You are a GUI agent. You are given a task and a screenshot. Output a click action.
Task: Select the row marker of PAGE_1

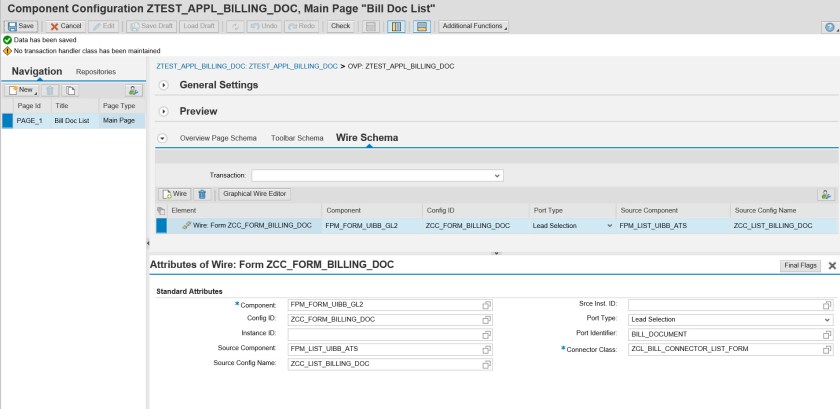(x=8, y=120)
